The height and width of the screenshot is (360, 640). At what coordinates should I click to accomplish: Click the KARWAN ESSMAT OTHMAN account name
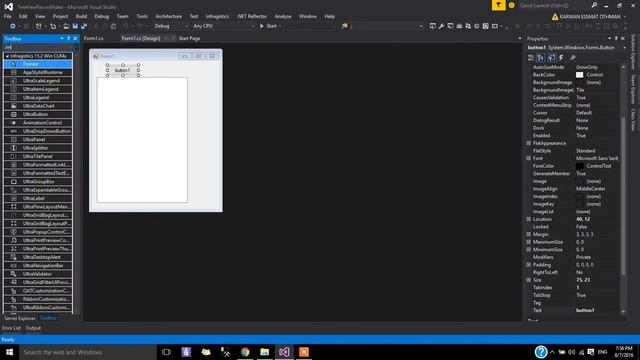click(x=590, y=17)
